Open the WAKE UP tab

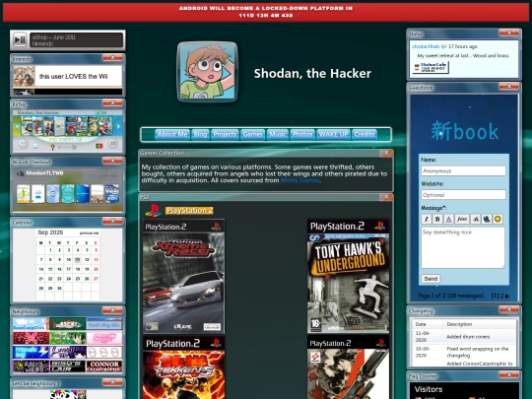tap(333, 134)
